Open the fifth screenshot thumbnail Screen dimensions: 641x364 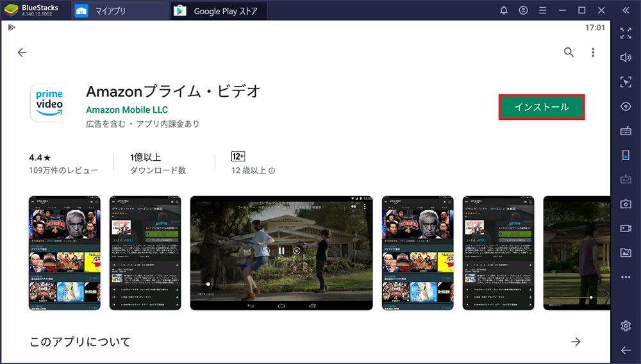(x=498, y=253)
